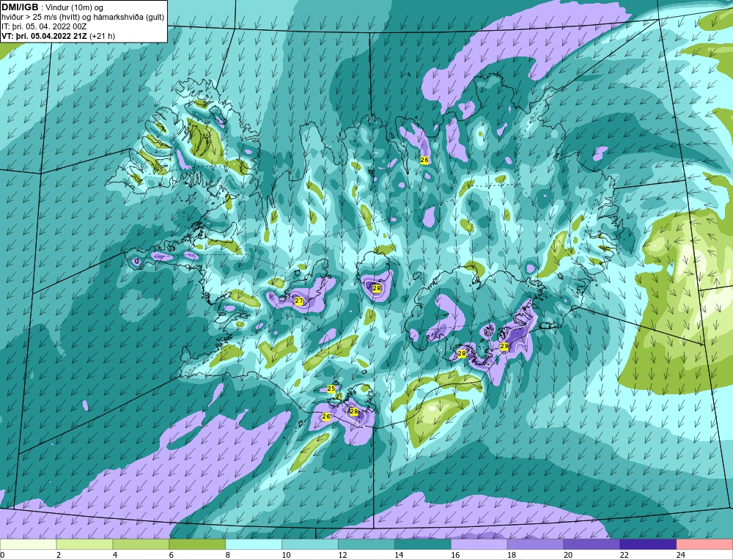Click the 'IT: þri. 05. 04. 2022 00Z' line

click(x=45, y=26)
